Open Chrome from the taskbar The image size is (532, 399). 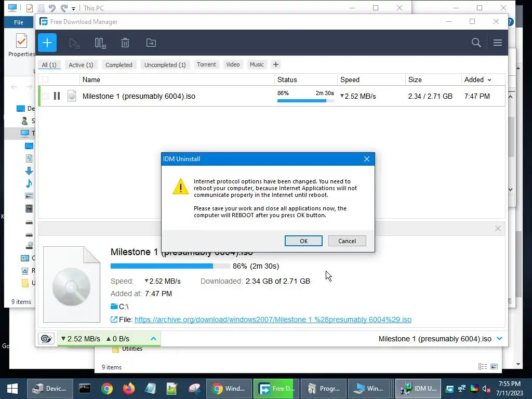107,389
